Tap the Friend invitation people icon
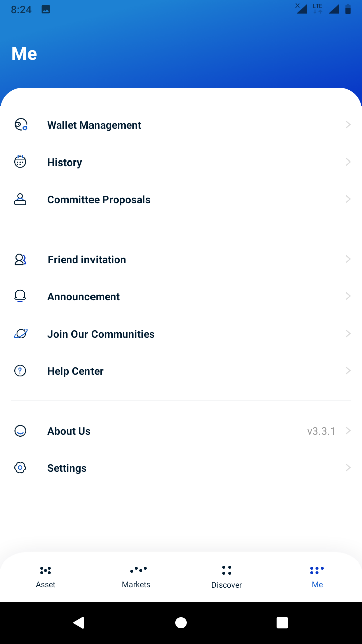Image resolution: width=362 pixels, height=644 pixels. tap(20, 259)
